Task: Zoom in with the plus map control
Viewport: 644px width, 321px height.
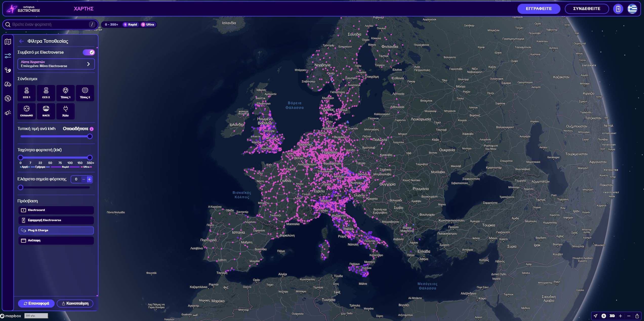Action: 620,316
